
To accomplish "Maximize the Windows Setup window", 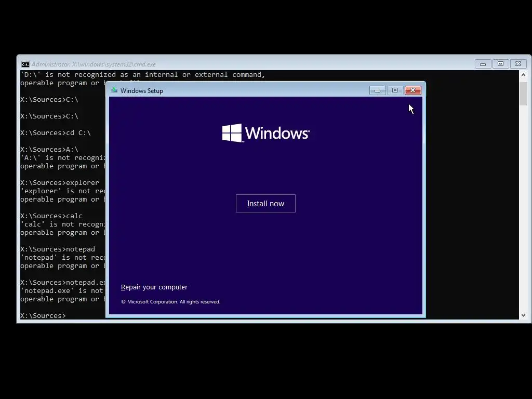I will coord(395,90).
